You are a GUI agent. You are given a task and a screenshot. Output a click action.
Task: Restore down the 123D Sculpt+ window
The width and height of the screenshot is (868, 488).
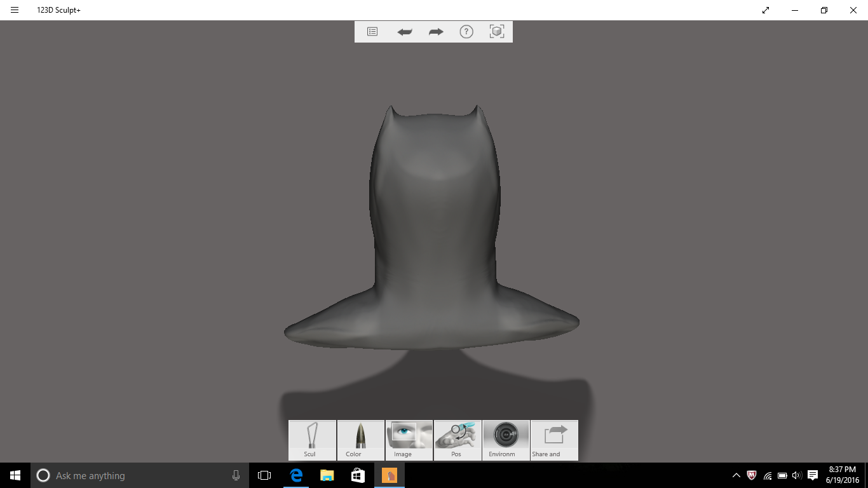coord(824,10)
